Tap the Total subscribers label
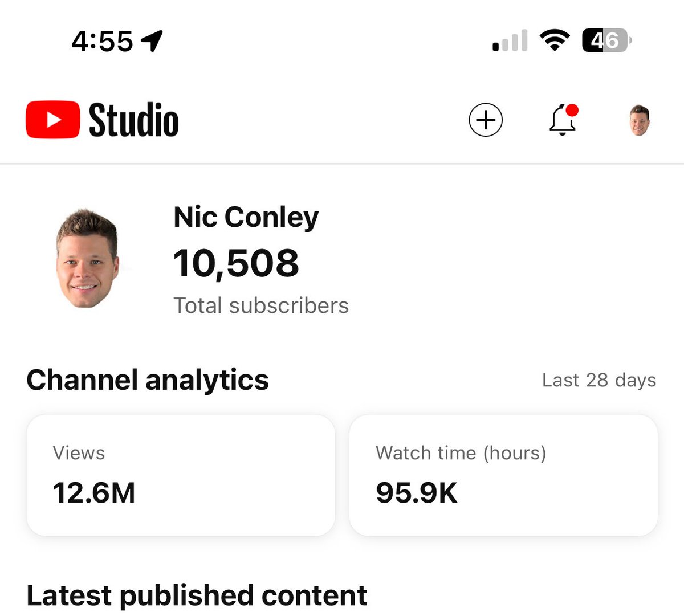The height and width of the screenshot is (616, 684). tap(261, 306)
